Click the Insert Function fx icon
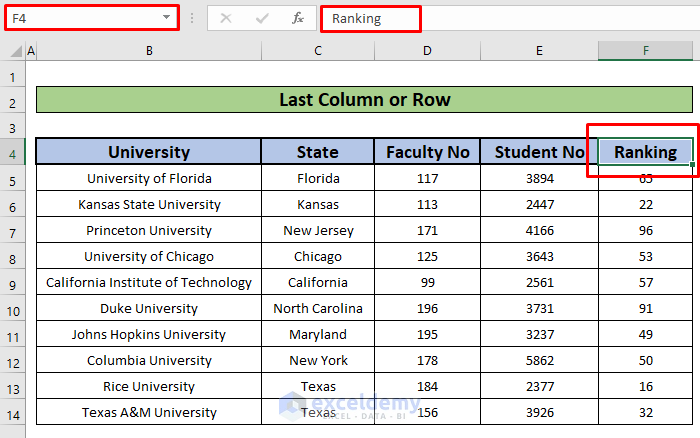The image size is (700, 438). [x=298, y=18]
